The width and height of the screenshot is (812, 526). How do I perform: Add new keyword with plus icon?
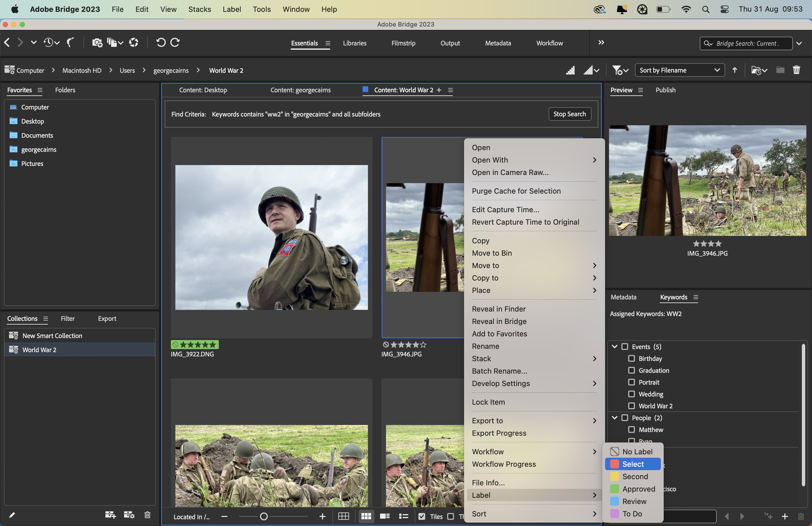(785, 516)
